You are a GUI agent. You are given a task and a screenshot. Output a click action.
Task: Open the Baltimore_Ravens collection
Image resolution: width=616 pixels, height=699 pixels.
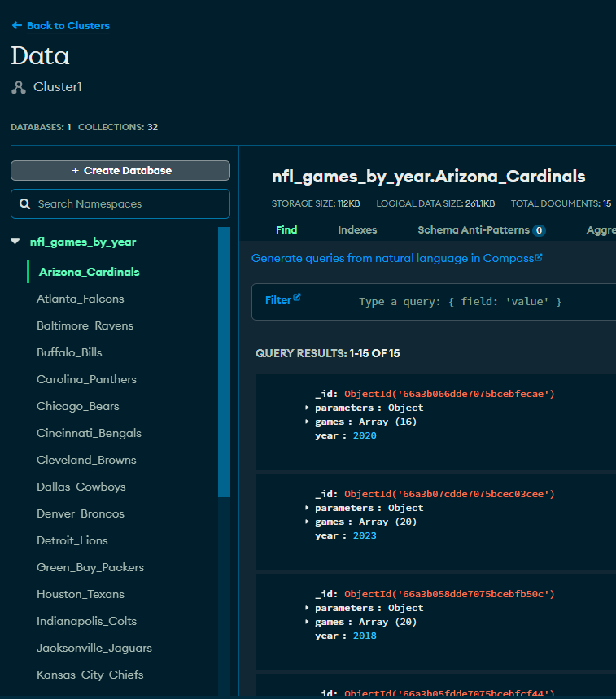(x=85, y=325)
